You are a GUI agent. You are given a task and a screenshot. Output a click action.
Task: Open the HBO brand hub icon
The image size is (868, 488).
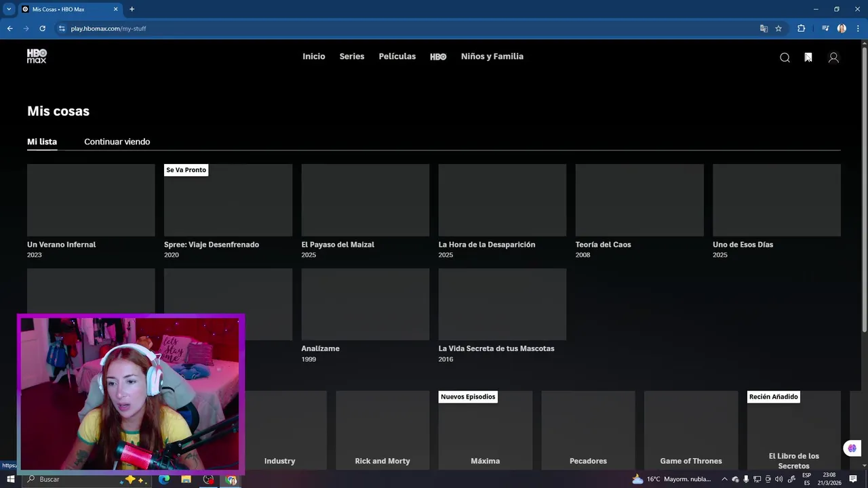point(438,57)
